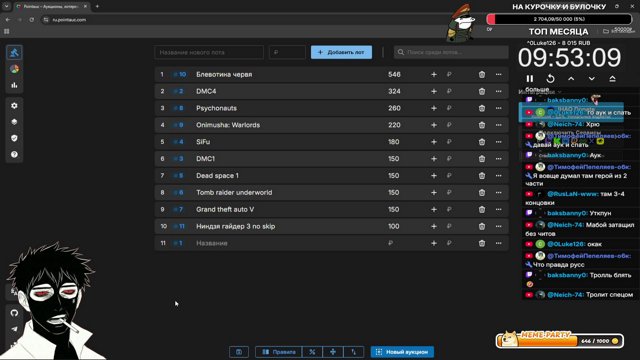The image size is (640, 360).
Task: Open the statistics bar chart icon
Action: click(x=14, y=85)
